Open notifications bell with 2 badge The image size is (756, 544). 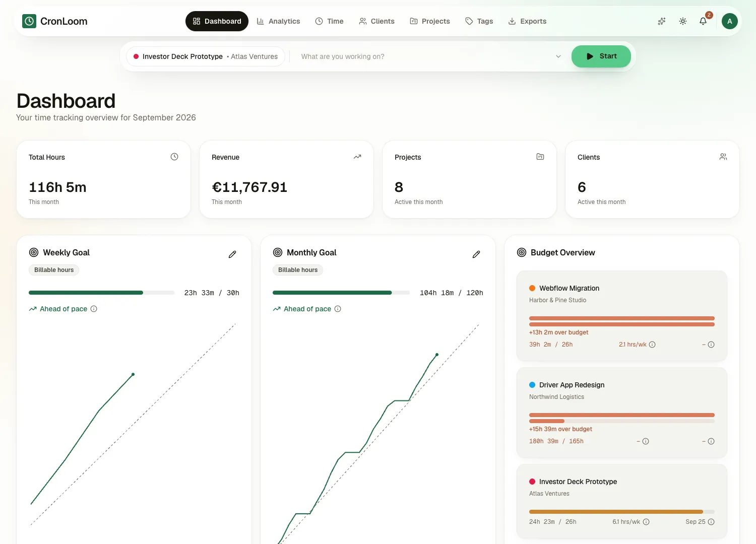703,21
